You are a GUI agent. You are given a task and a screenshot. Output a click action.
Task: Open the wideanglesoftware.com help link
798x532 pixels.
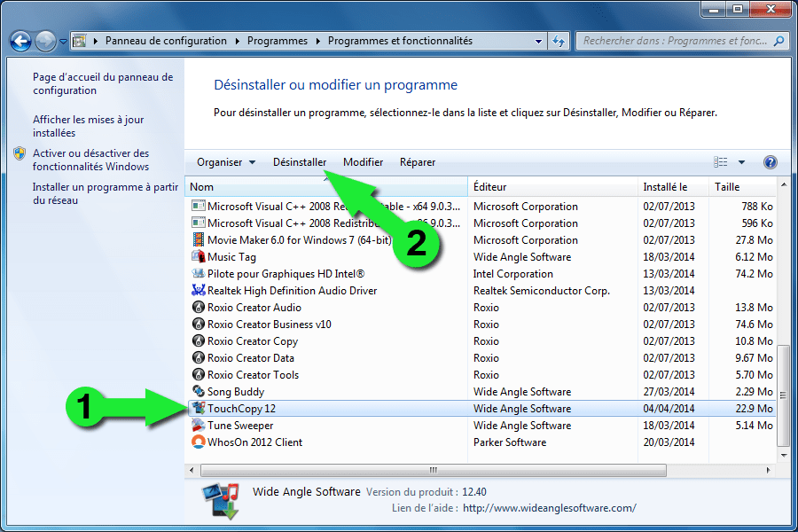(549, 508)
